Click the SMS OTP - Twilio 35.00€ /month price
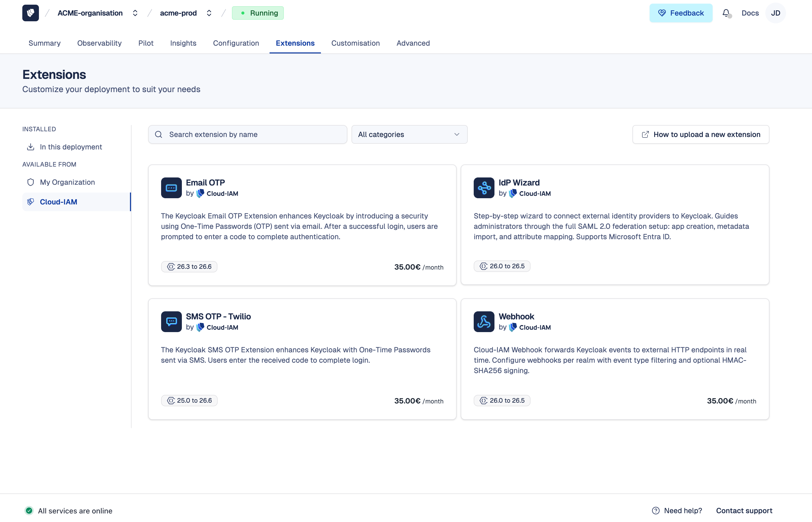This screenshot has width=812, height=522. tap(418, 401)
